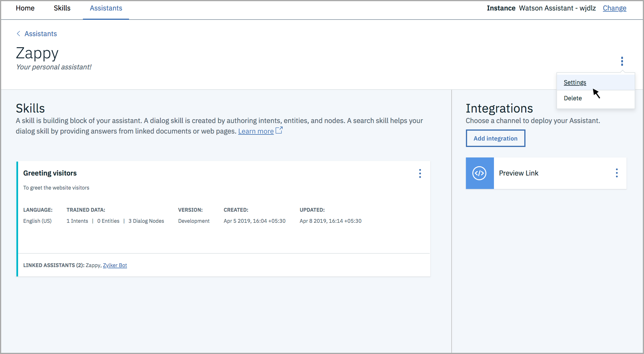Click the Preview Link code icon
The image size is (644, 354).
(x=480, y=173)
